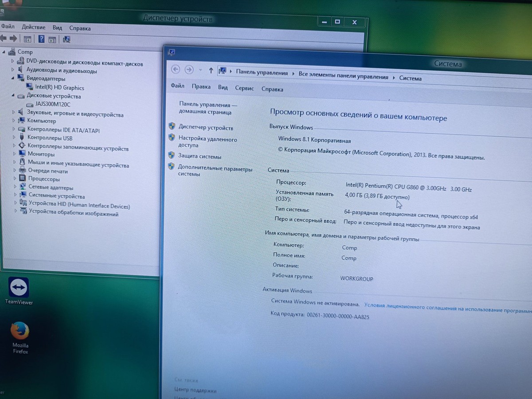Open Сервис menu in System window
Viewport: 532px width, 399px height.
pos(244,88)
